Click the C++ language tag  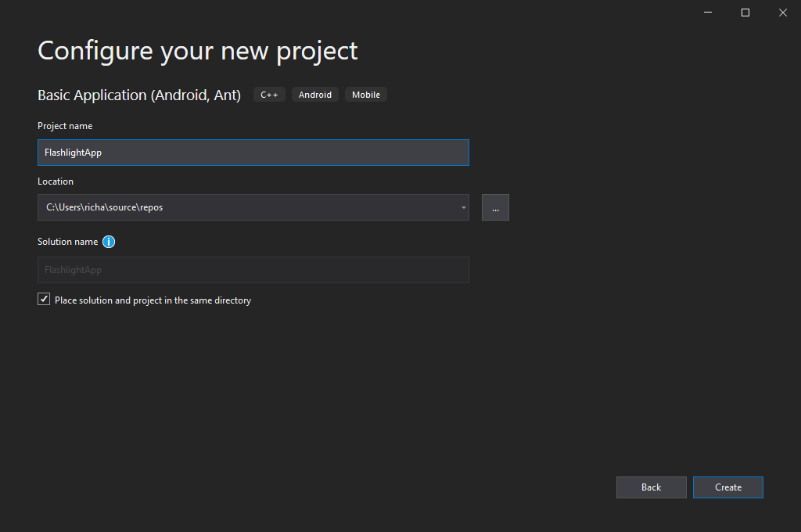click(269, 94)
